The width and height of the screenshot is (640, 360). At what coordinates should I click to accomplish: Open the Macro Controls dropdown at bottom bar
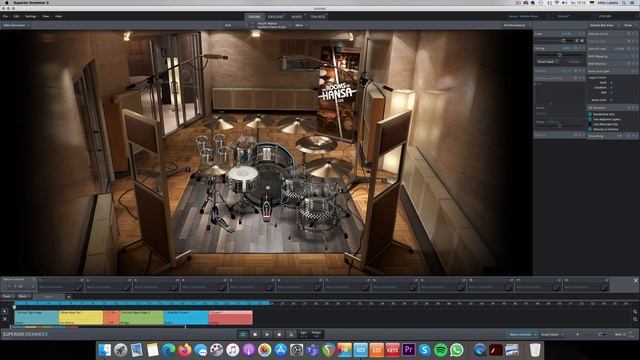click(x=522, y=334)
